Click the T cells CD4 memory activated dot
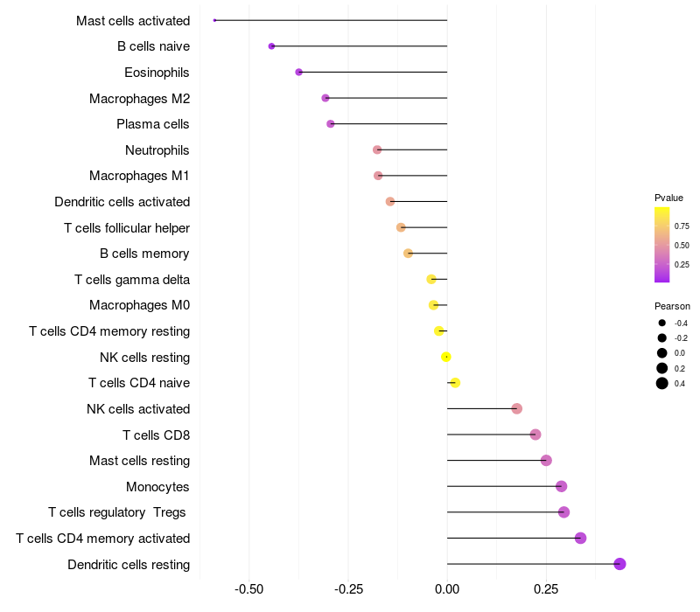Screen dimensions: 700x612 tap(580, 538)
